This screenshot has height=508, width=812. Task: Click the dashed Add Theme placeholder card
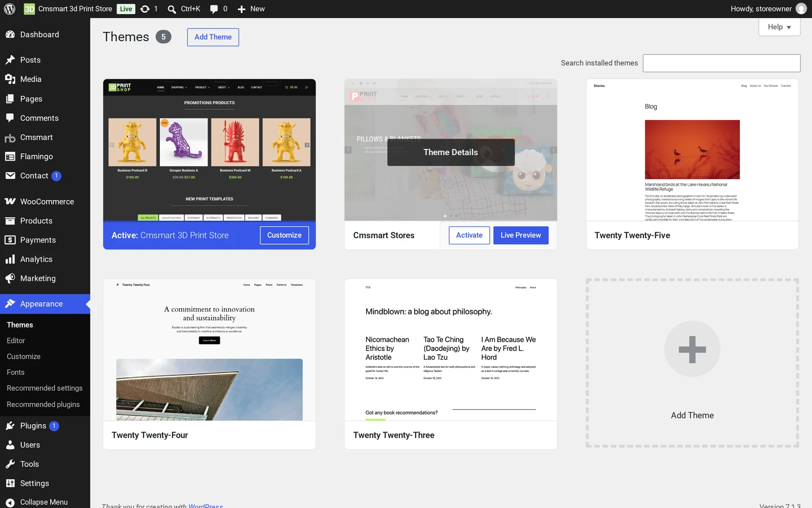coord(692,363)
